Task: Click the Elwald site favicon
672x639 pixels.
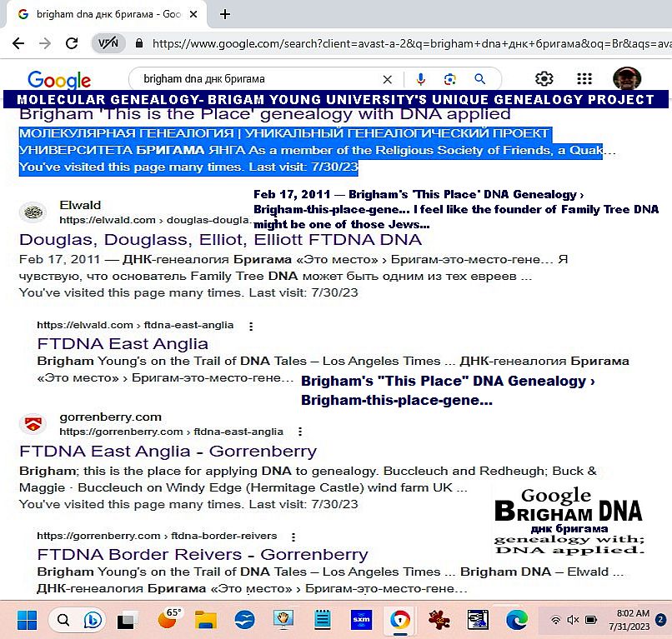Action: pos(33,212)
